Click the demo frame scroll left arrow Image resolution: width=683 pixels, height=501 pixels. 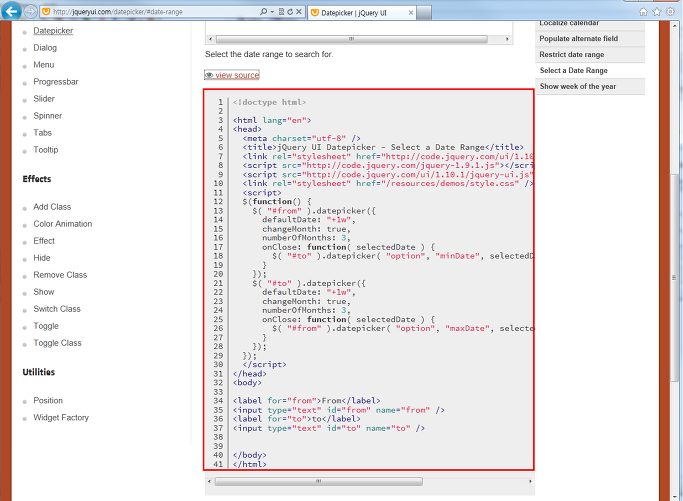210,39
